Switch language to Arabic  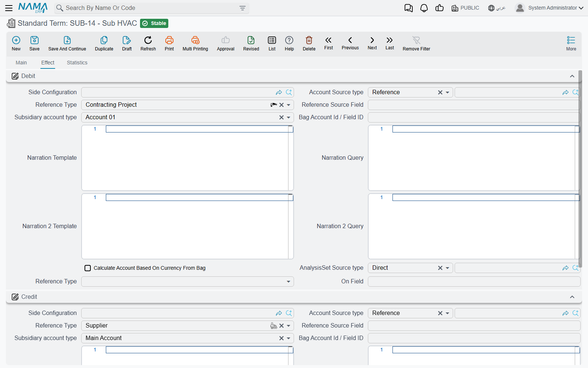(x=497, y=8)
